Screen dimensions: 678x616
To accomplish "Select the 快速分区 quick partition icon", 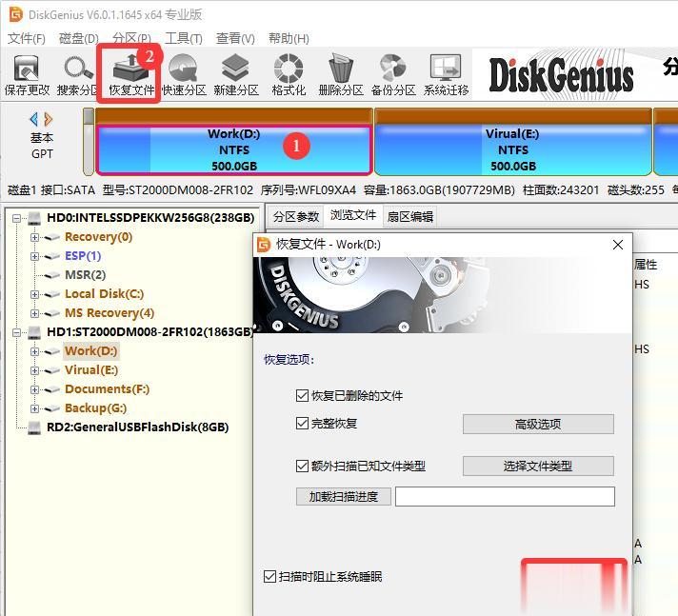I will pyautogui.click(x=184, y=75).
